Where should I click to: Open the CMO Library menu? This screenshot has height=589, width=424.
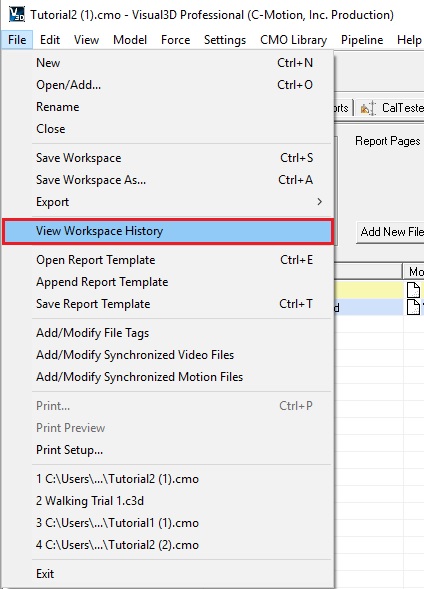(293, 40)
